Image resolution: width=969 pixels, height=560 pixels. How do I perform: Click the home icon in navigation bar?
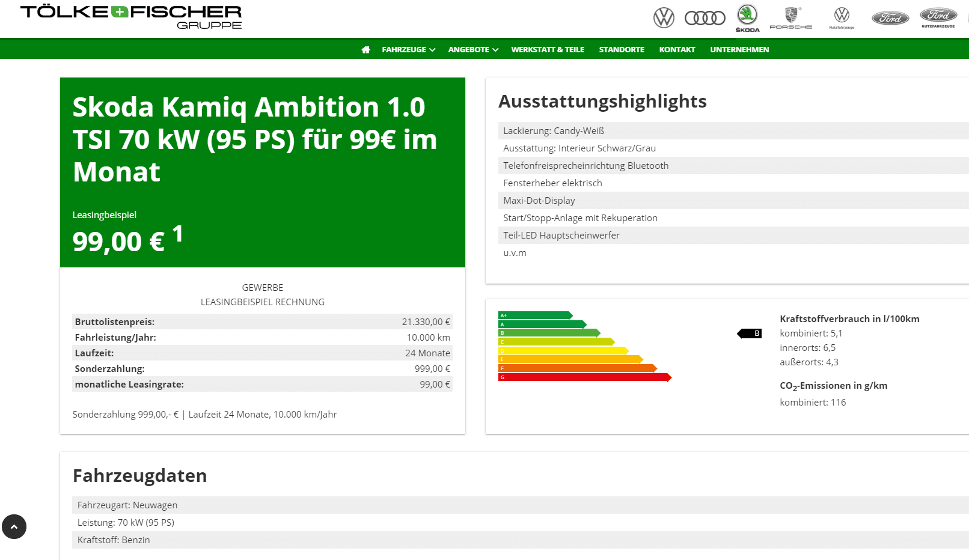(365, 50)
